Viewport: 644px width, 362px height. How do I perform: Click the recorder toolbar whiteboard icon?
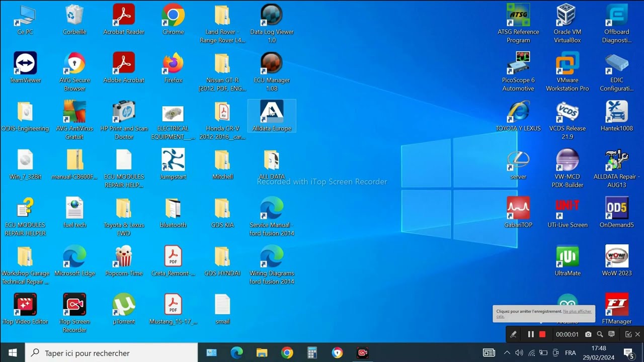tap(612, 334)
